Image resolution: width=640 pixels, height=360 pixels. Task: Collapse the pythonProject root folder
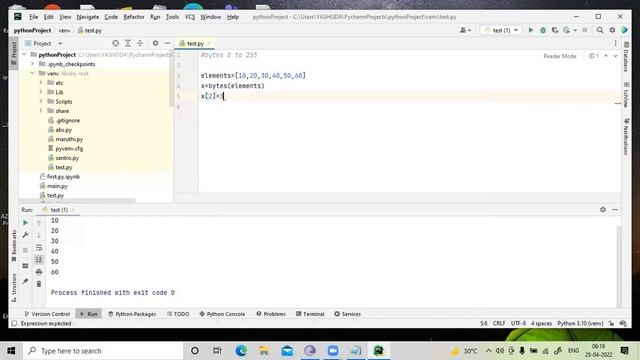(24, 55)
